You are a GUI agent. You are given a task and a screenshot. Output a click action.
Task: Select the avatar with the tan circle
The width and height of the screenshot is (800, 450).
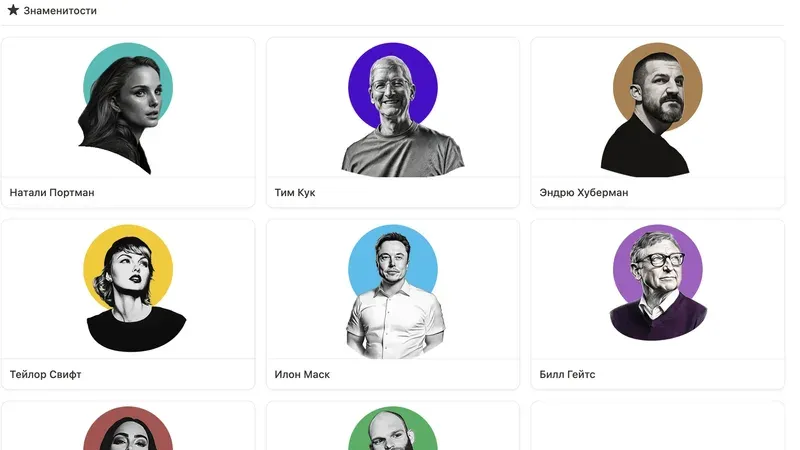(x=652, y=109)
